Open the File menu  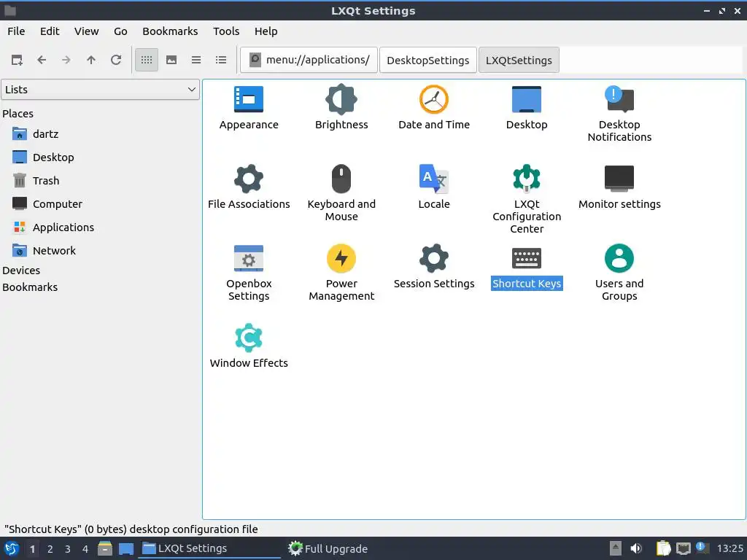[x=16, y=31]
